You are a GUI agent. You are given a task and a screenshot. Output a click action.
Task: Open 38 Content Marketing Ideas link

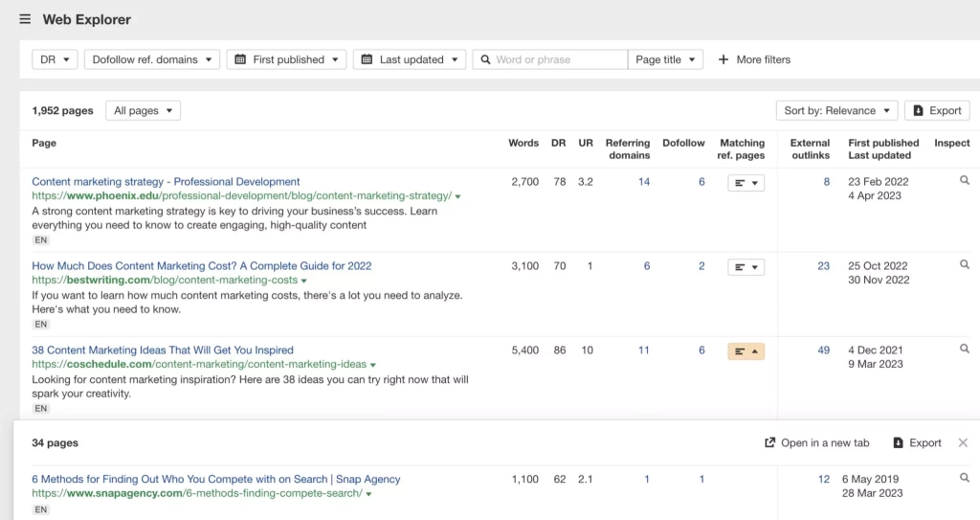pos(163,350)
